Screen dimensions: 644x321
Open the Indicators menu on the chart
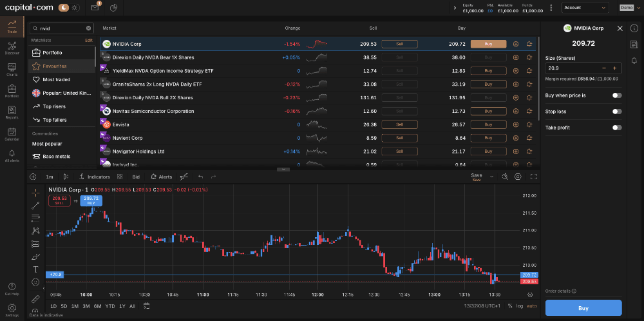95,177
